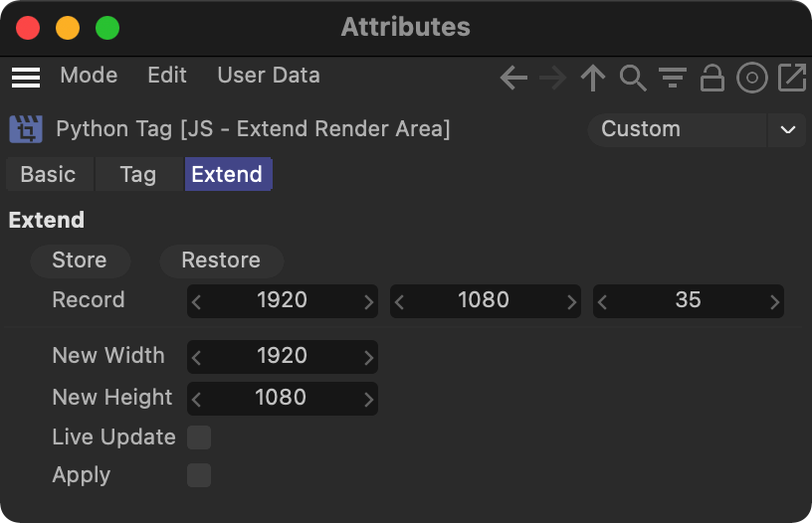Increase New Width with right arrow
The image size is (812, 523).
(368, 357)
